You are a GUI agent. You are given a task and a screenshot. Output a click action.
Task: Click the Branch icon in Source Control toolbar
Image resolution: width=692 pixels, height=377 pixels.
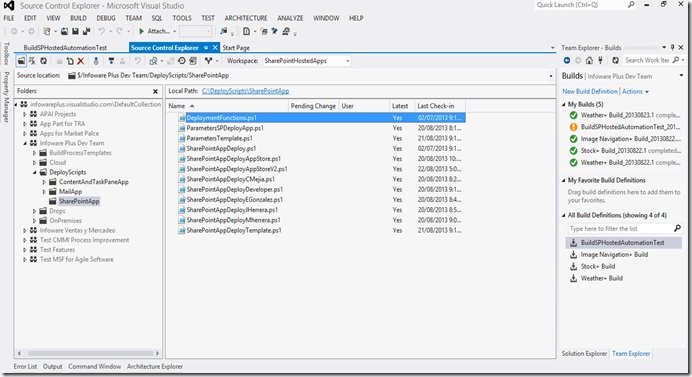click(x=208, y=61)
